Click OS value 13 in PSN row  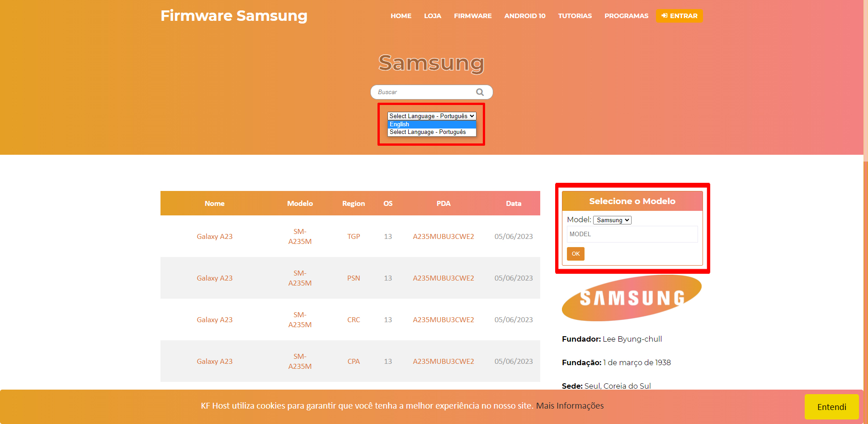[388, 278]
